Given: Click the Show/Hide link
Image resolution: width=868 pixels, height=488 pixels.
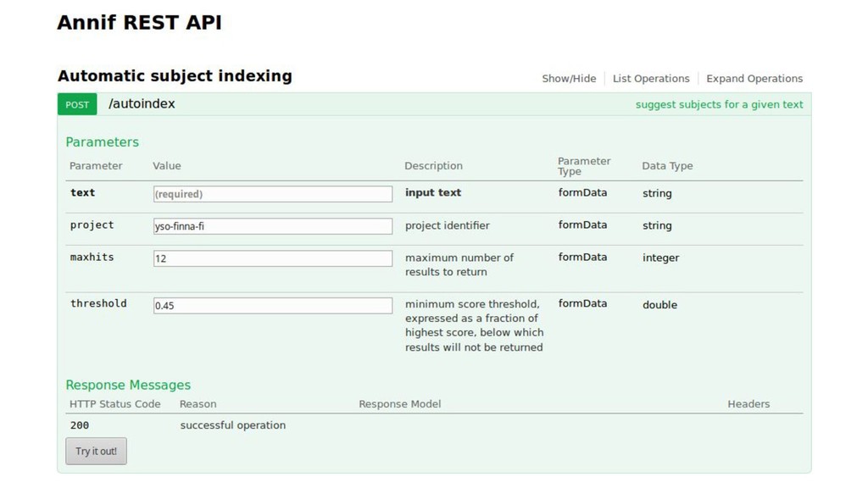Looking at the screenshot, I should click(569, 79).
